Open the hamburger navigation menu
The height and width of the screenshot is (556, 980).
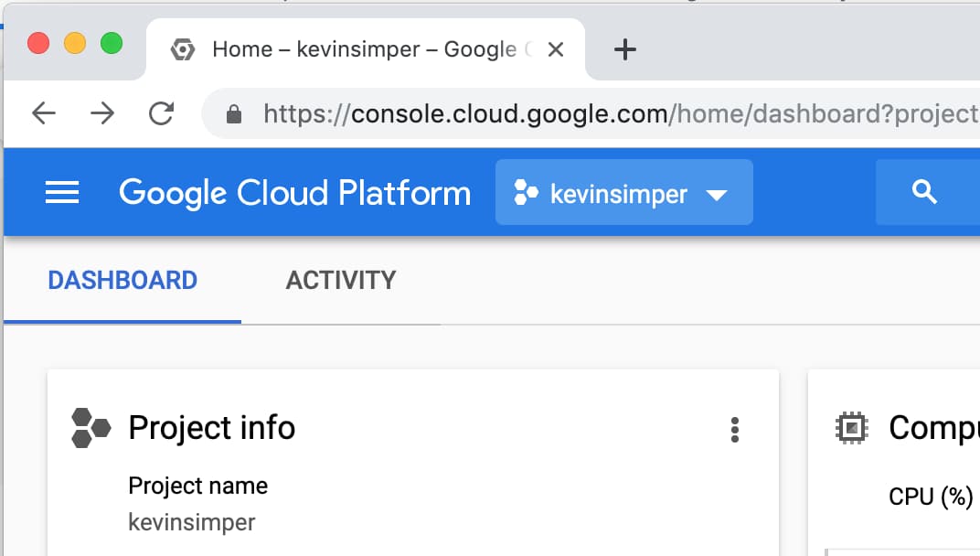(x=62, y=192)
